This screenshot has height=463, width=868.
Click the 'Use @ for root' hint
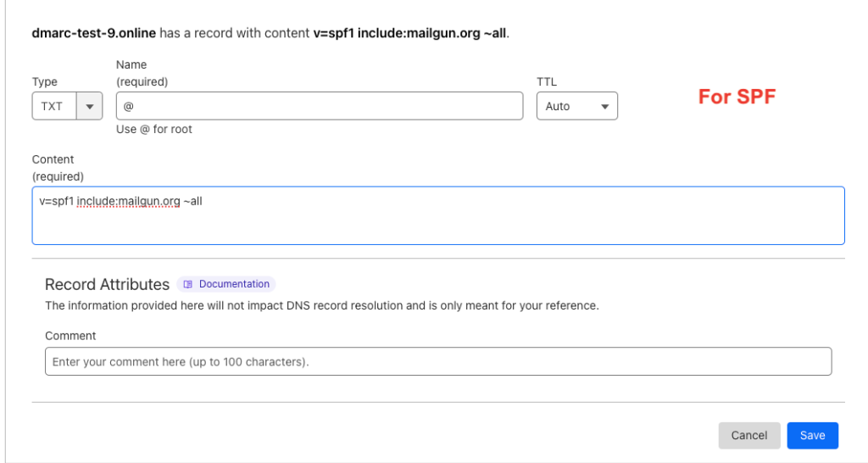click(154, 130)
